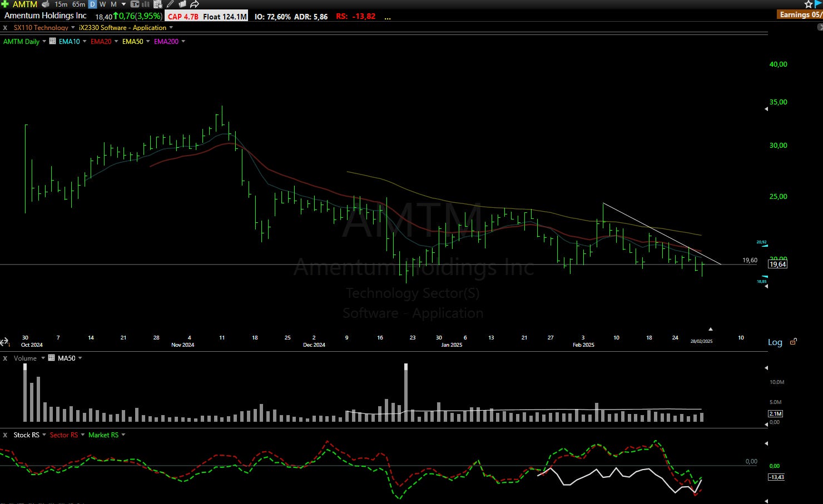Click the lock scale icon beside Log

point(794,342)
